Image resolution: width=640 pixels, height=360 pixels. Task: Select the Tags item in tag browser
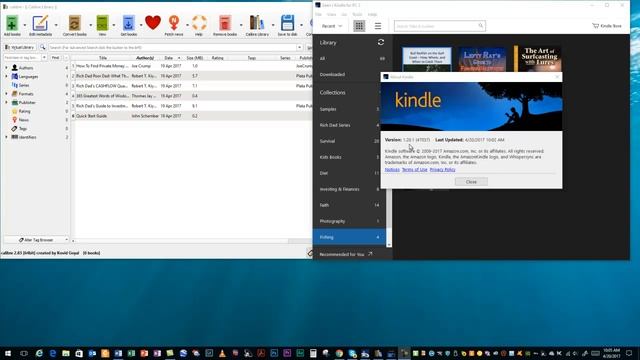[22, 129]
